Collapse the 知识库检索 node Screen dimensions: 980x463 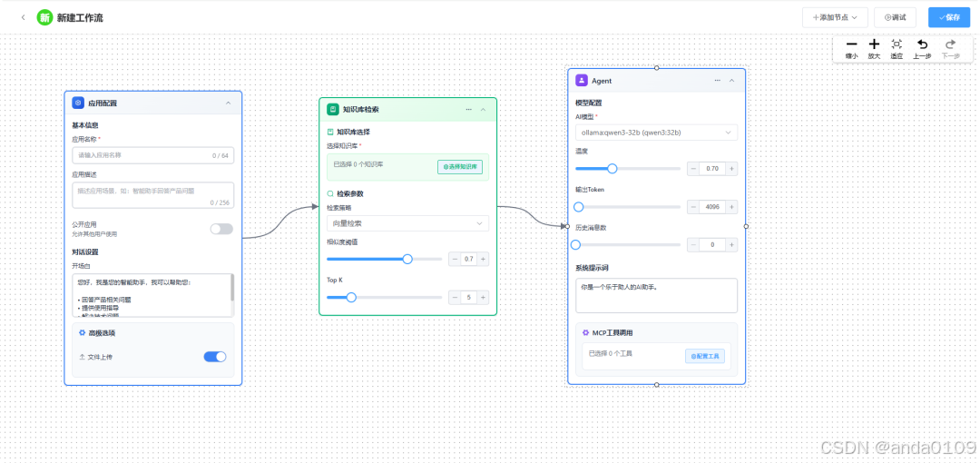[x=483, y=109]
